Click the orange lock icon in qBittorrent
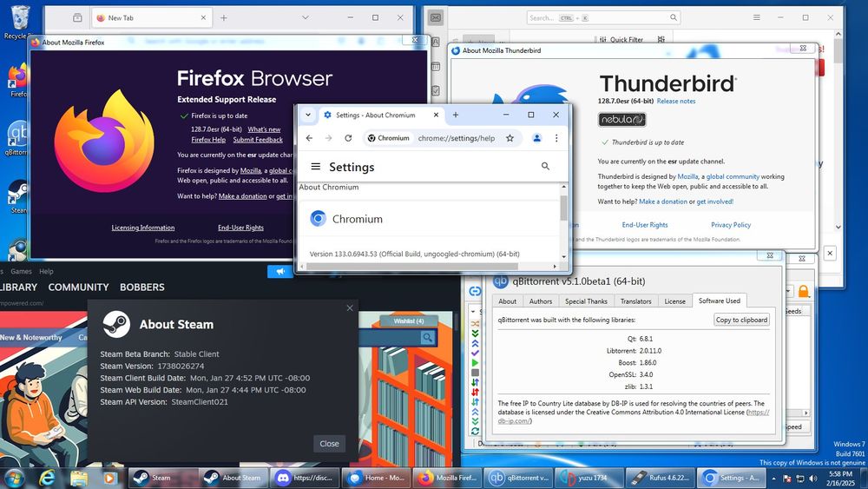 pos(803,291)
